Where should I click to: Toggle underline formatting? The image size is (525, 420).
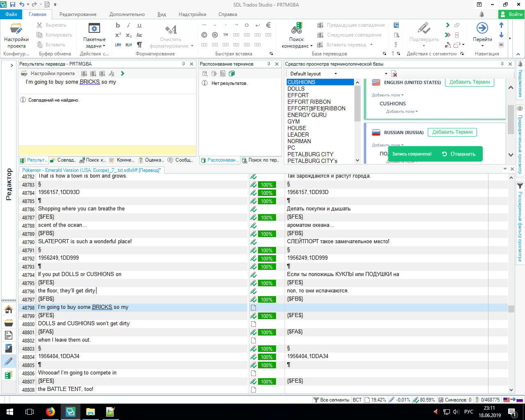139,25
